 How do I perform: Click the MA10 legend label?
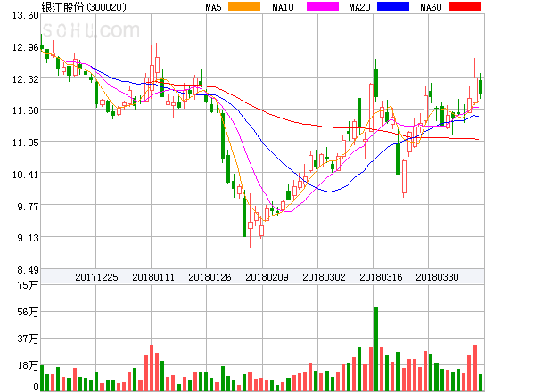tap(283, 7)
